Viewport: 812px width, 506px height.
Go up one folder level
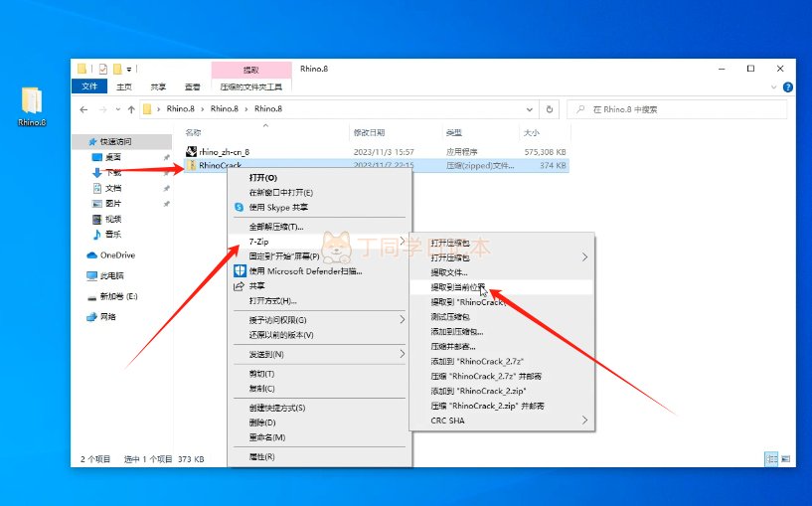point(131,109)
